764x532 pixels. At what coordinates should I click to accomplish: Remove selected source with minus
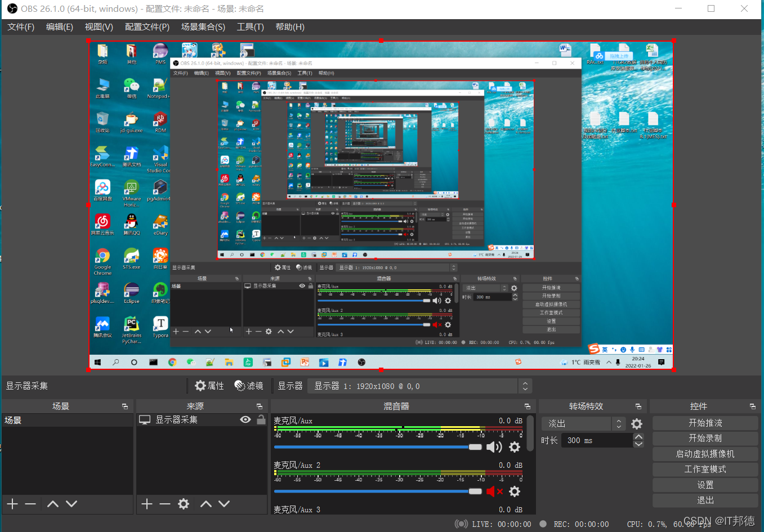[x=165, y=504]
